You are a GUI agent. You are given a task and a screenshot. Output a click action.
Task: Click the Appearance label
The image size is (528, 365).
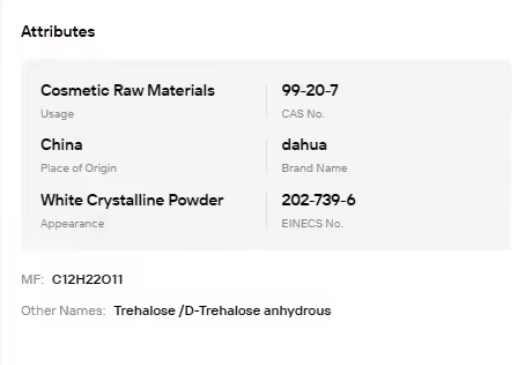(x=72, y=224)
